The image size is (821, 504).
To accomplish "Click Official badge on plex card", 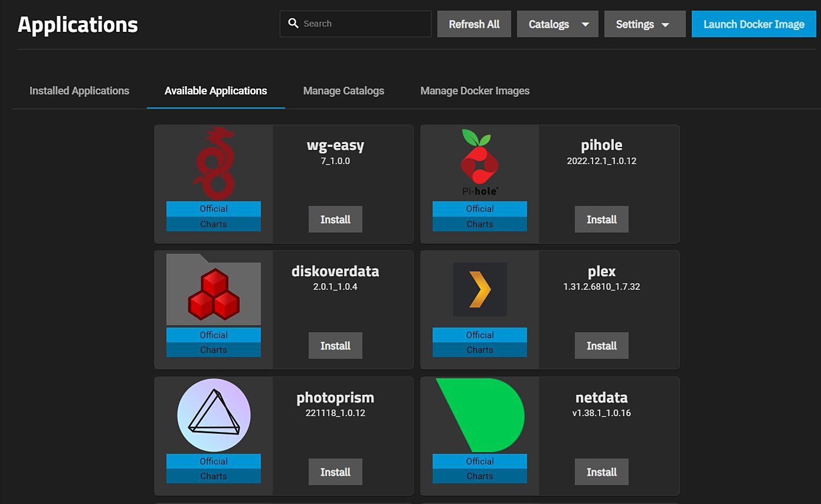I will click(x=480, y=335).
